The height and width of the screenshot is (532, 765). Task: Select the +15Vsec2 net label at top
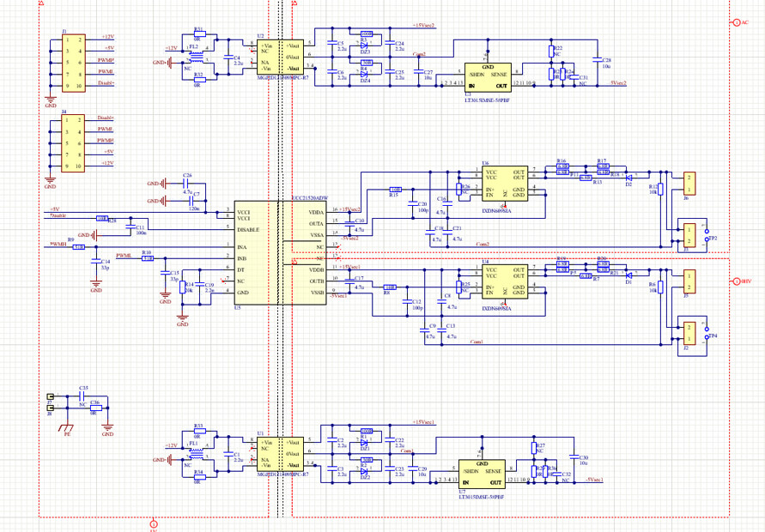tap(423, 26)
